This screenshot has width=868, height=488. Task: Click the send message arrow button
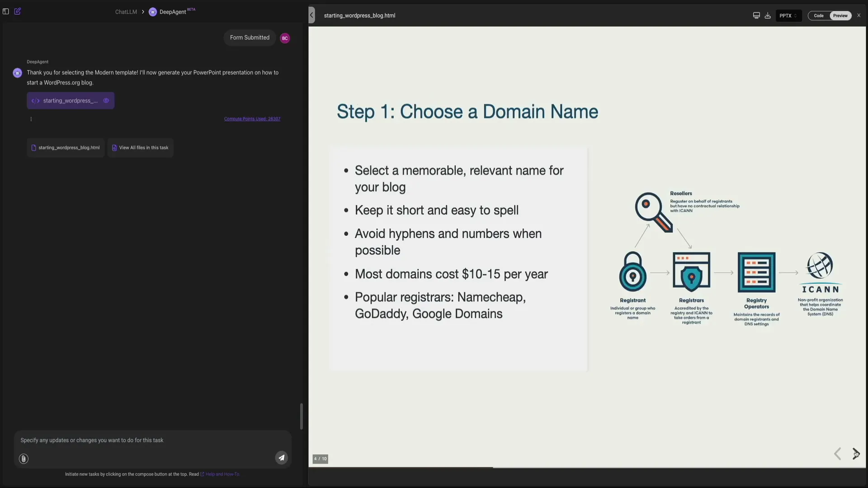point(282,458)
